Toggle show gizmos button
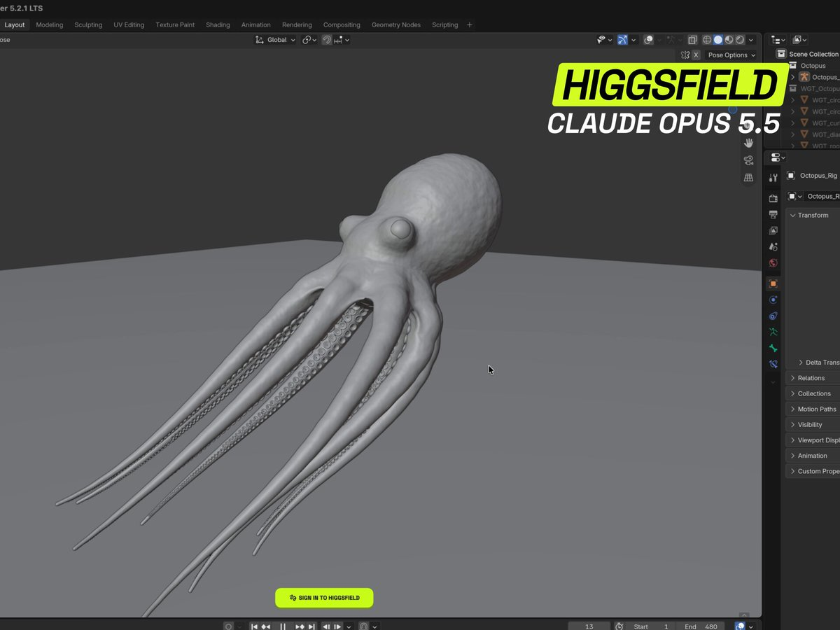 pyautogui.click(x=623, y=40)
